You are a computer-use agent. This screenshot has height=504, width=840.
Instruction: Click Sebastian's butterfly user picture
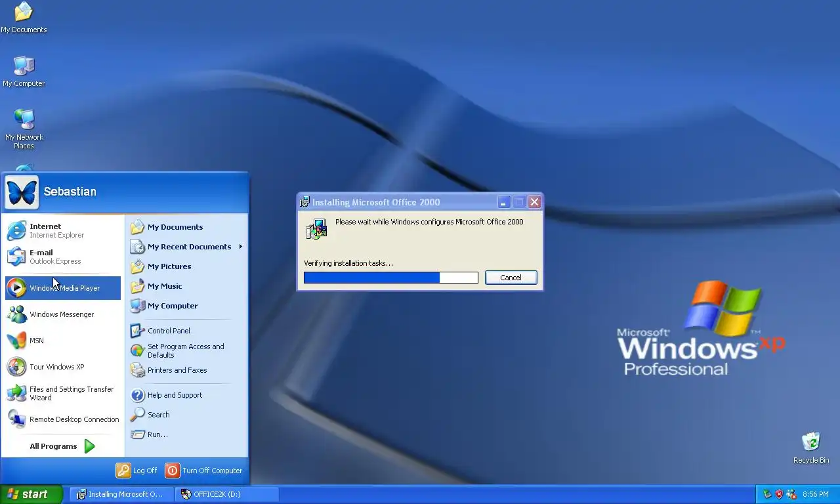point(22,192)
